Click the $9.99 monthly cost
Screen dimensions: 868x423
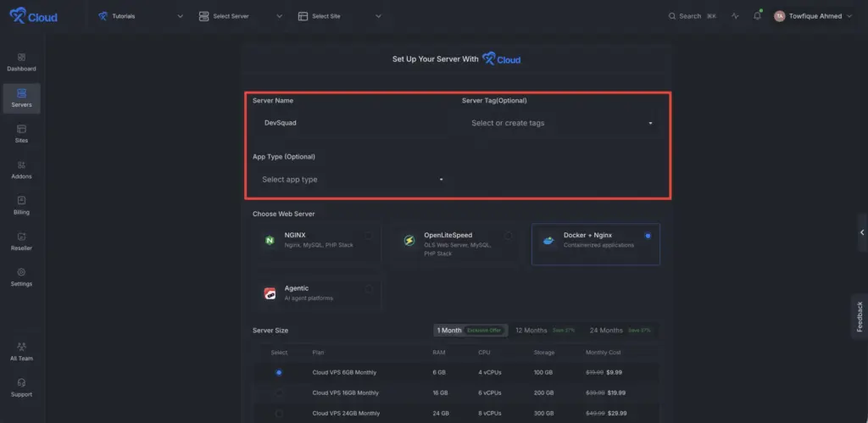click(614, 372)
